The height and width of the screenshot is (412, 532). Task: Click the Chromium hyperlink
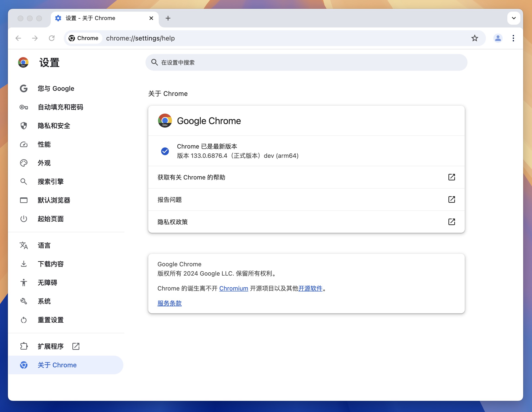[234, 288]
